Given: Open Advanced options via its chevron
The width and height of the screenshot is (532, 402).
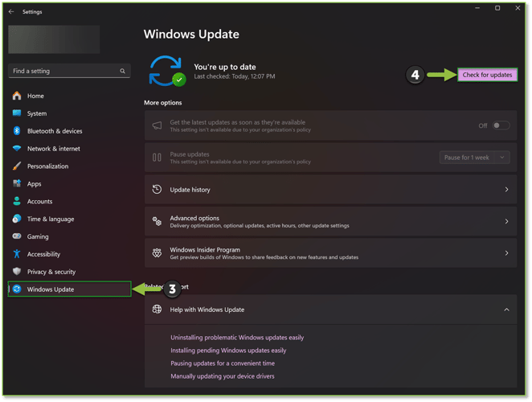Looking at the screenshot, I should (506, 221).
